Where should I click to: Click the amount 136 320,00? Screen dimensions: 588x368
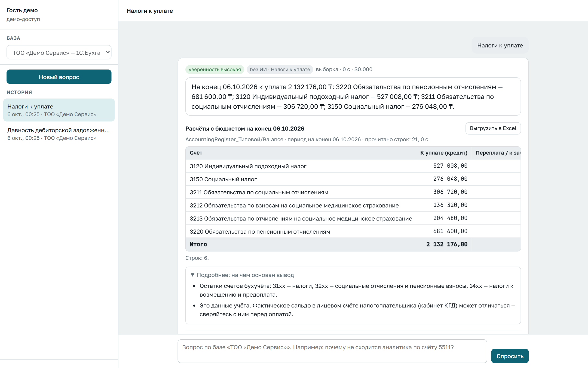click(x=450, y=205)
